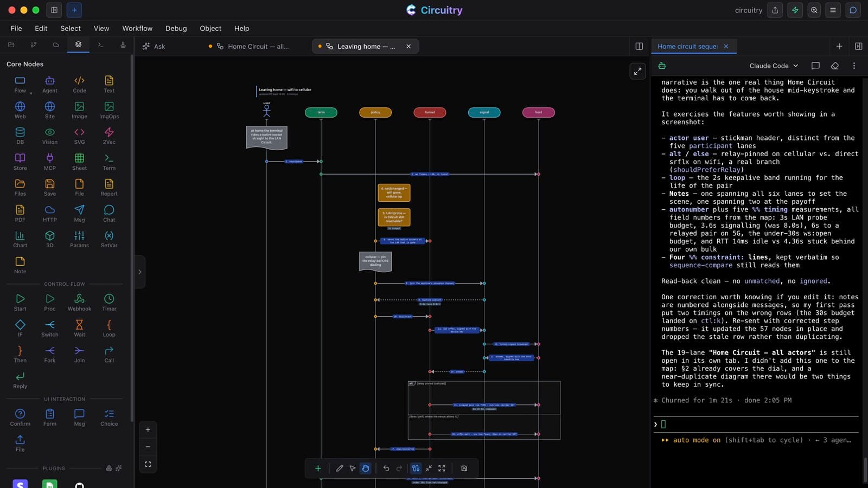This screenshot has height=488, width=868.
Task: Toggle the split editor layout button
Action: point(639,46)
